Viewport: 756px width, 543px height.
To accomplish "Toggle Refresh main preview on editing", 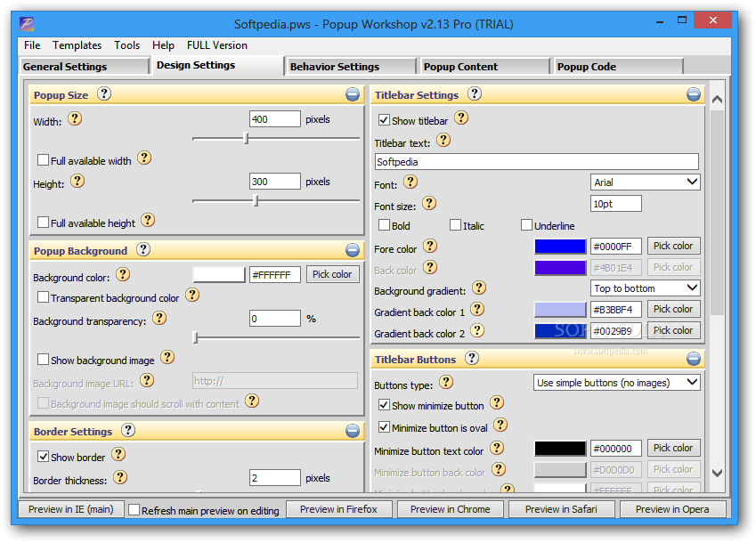I will tap(134, 510).
